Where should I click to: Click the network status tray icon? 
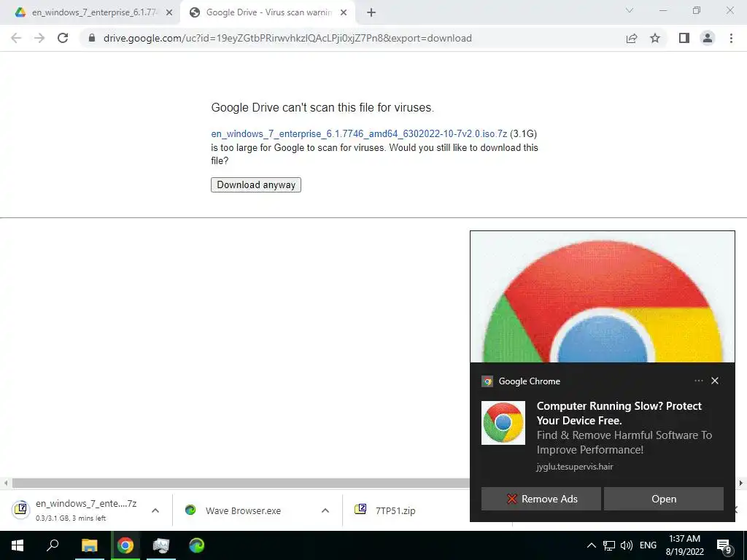609,545
